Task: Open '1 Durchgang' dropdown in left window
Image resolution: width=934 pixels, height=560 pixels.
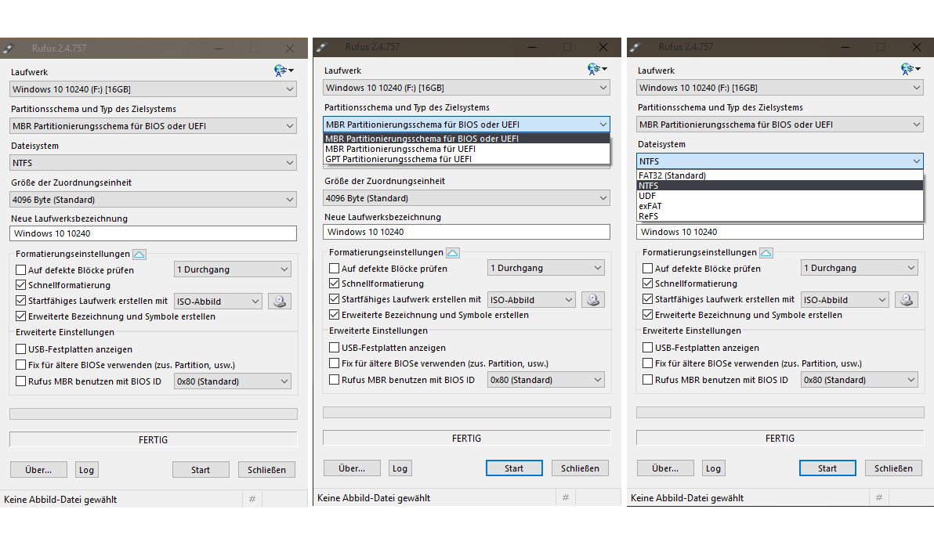Action: pyautogui.click(x=232, y=269)
